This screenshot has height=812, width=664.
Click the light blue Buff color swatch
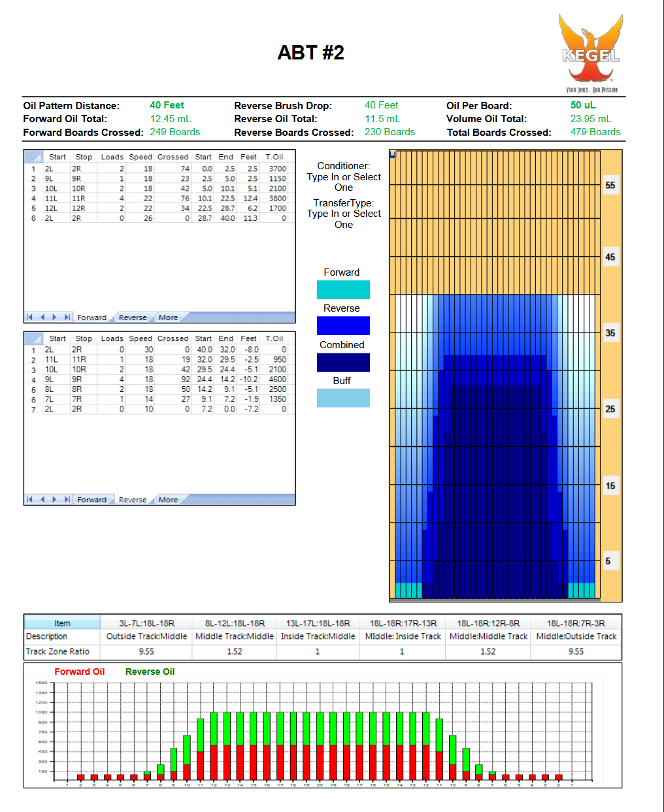point(343,398)
